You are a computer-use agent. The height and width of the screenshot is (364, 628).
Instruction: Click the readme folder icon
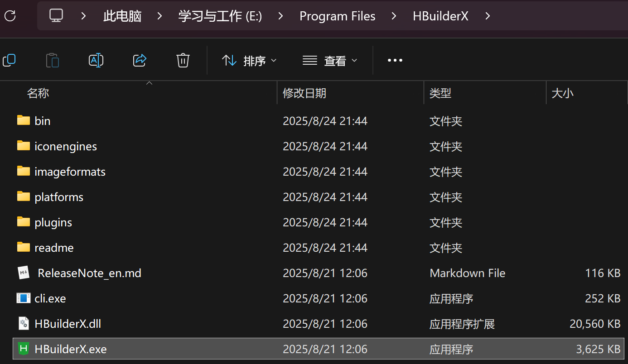click(24, 247)
